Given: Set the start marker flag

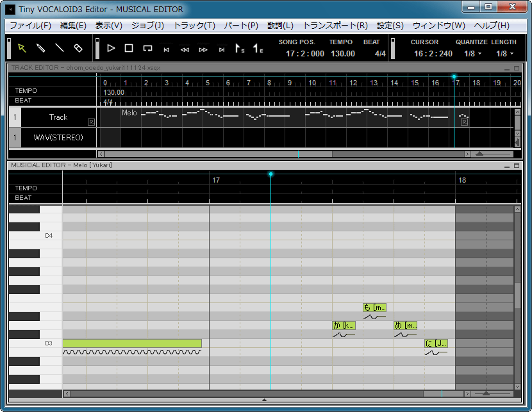Looking at the screenshot, I should tap(240, 49).
